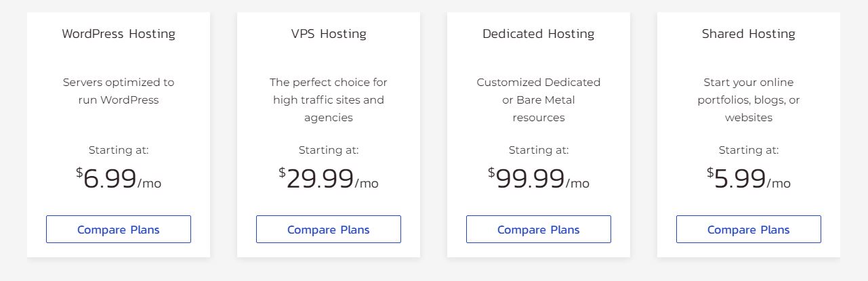The height and width of the screenshot is (281, 868).
Task: Click "Customized Dedicated or Bare Metal resources" text
Action: 539,100
